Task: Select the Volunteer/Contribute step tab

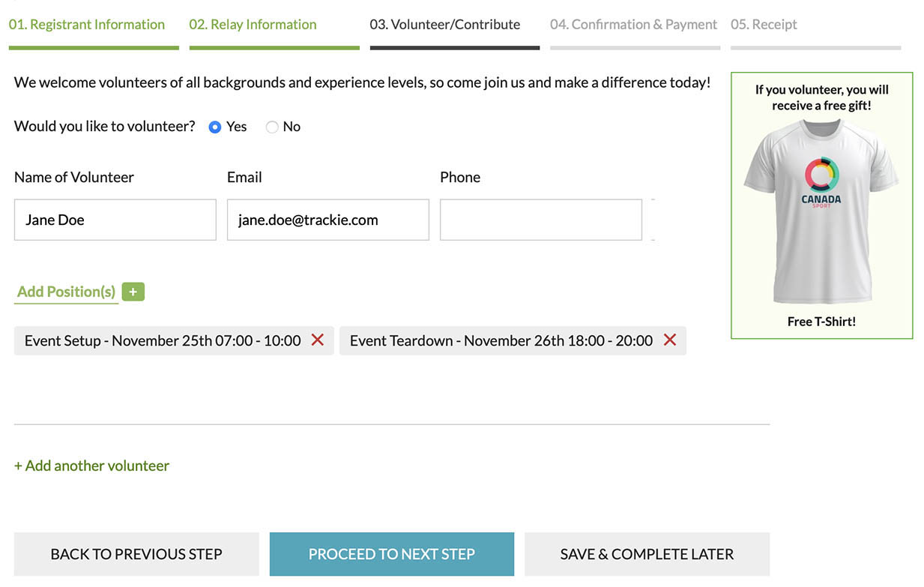Action: (x=444, y=25)
